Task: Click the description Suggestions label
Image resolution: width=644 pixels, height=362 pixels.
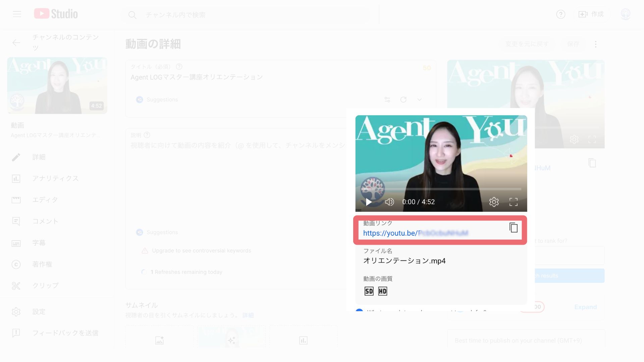Action: [162, 232]
